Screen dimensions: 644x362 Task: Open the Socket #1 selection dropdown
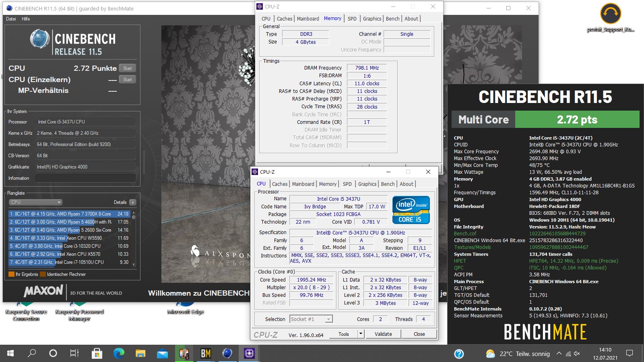[311, 319]
